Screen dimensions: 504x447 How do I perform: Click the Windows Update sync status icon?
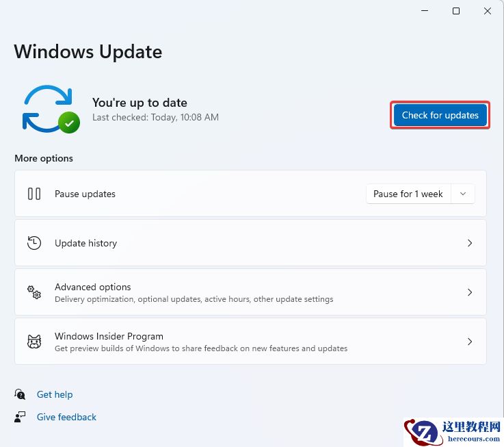(x=51, y=109)
